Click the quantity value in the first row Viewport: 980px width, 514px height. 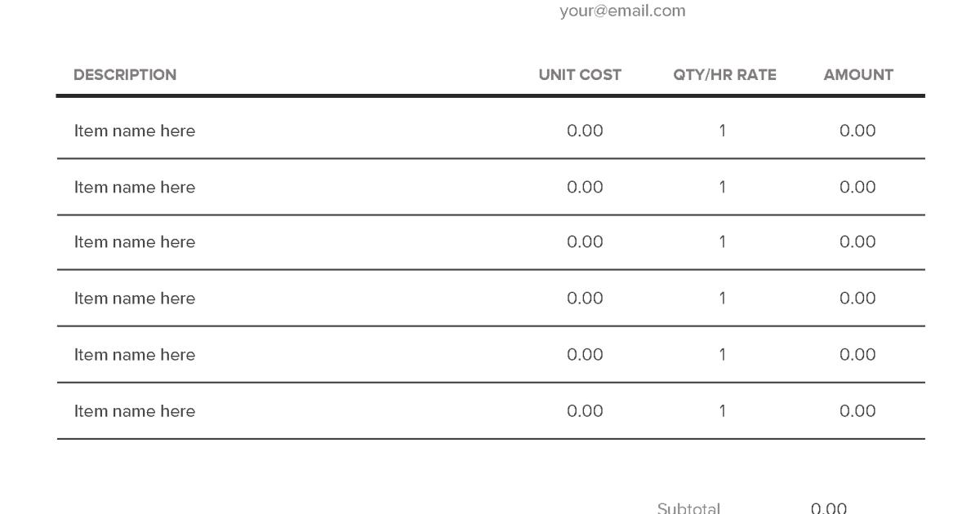pyautogui.click(x=723, y=131)
